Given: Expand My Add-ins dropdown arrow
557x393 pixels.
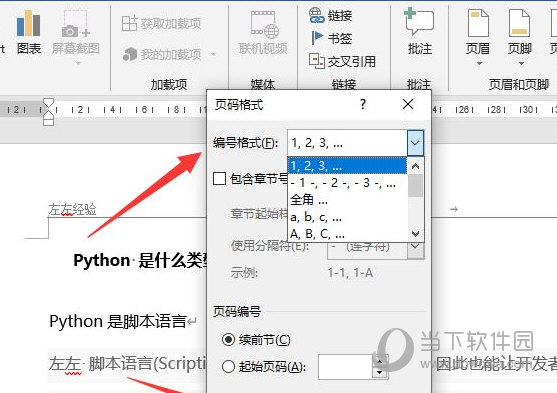Looking at the screenshot, I should point(213,54).
